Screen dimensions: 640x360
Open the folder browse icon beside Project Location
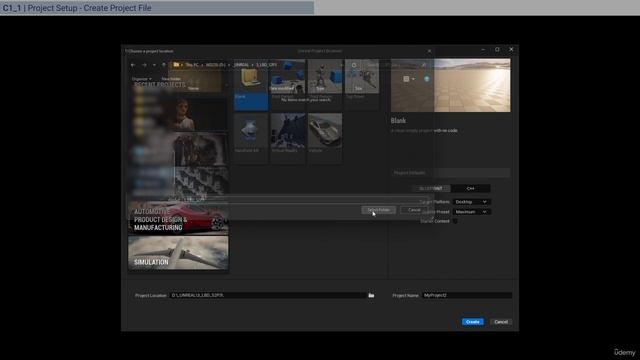pyautogui.click(x=371, y=295)
